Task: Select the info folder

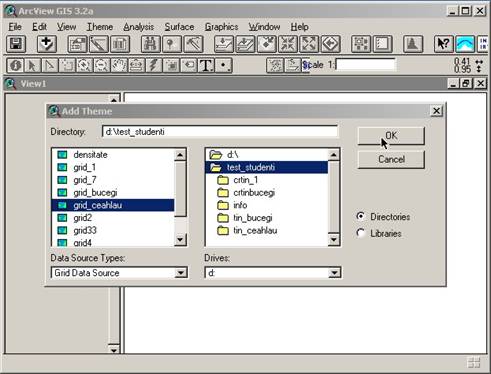Action: [x=267, y=205]
